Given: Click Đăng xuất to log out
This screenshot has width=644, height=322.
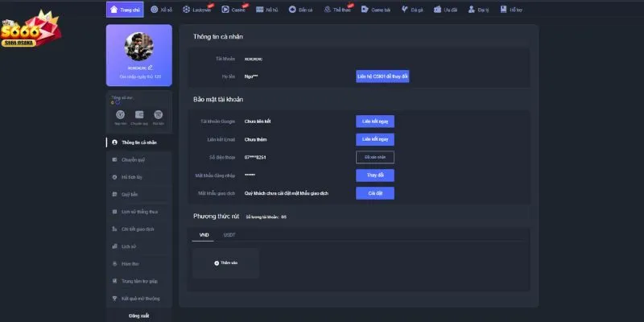Looking at the screenshot, I should click(x=138, y=316).
